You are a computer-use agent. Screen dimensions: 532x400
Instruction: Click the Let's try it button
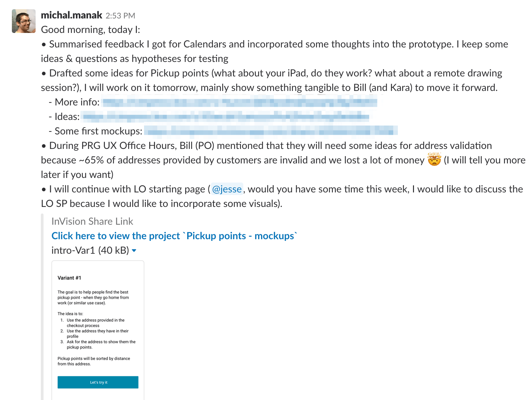point(98,382)
